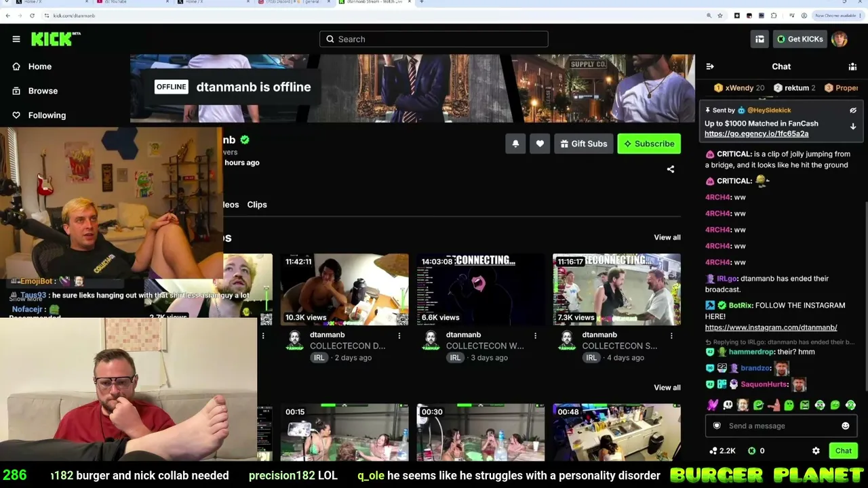Click the BotRix chat username
868x488 pixels.
point(740,306)
